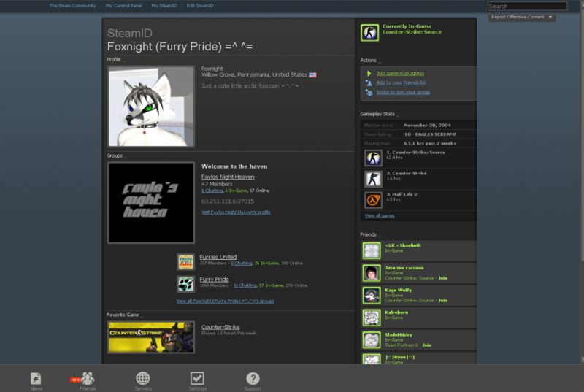Click the <LR> Shaelinth friend name

click(x=403, y=245)
